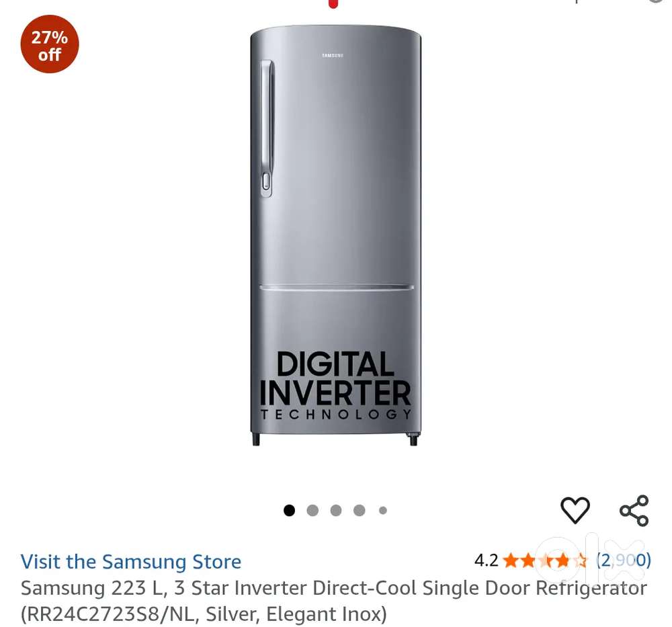Viewport: 672px width, 627px height.
Task: Click the Samsung 223 L refrigerator title text
Action: coord(334,601)
